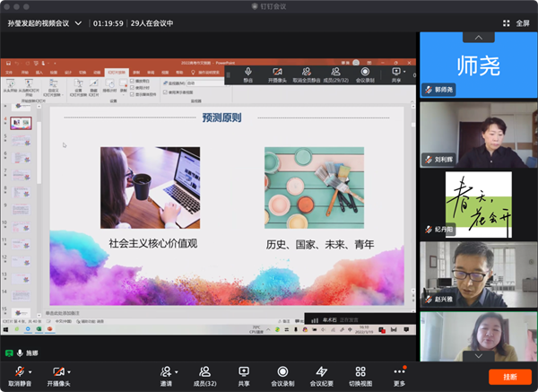This screenshot has width=538, height=392.
Task: Collapse participant strip with top chevron
Action: [478, 37]
